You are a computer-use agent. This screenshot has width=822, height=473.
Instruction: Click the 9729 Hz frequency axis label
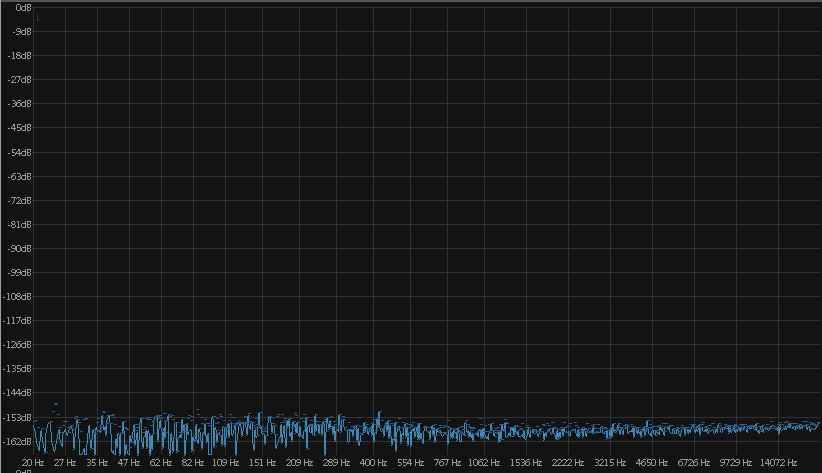coord(735,463)
